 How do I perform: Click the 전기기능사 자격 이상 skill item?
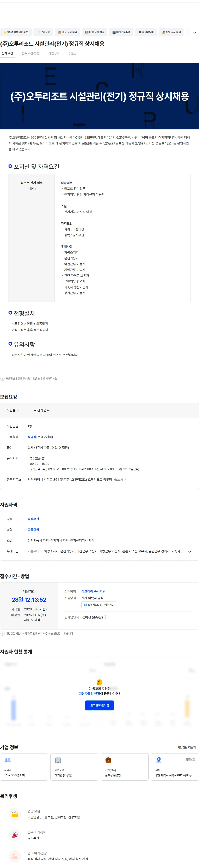(78, 212)
